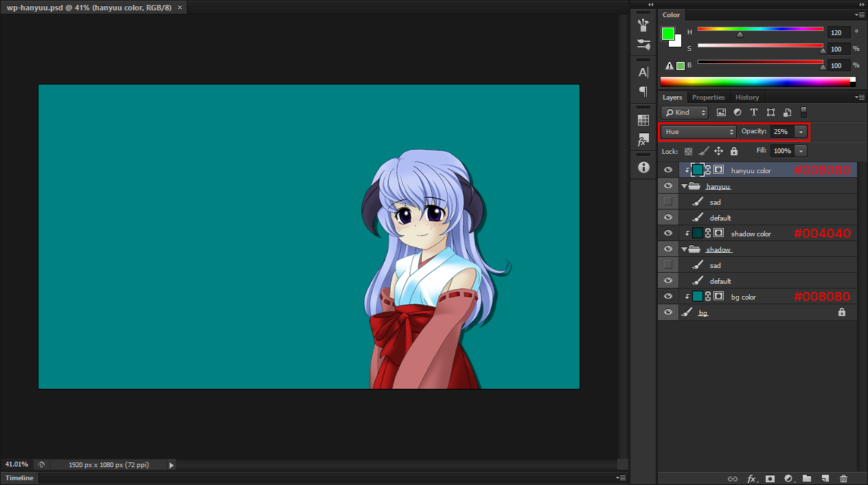Click the zoom percentage field 41.01%
The image size is (868, 485).
16,464
